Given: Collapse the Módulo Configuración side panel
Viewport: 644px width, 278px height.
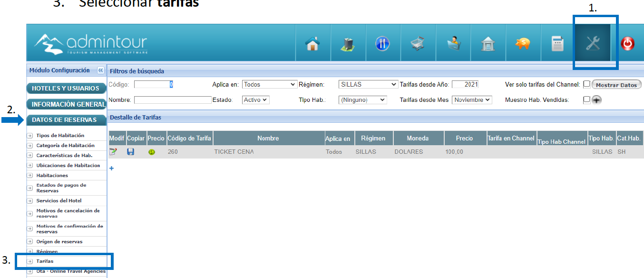Looking at the screenshot, I should tap(101, 70).
